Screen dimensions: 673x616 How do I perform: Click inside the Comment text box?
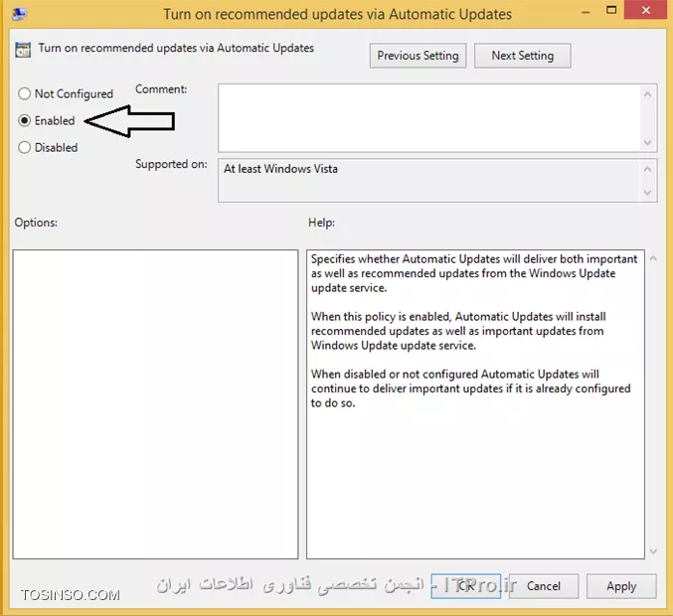[x=429, y=118]
